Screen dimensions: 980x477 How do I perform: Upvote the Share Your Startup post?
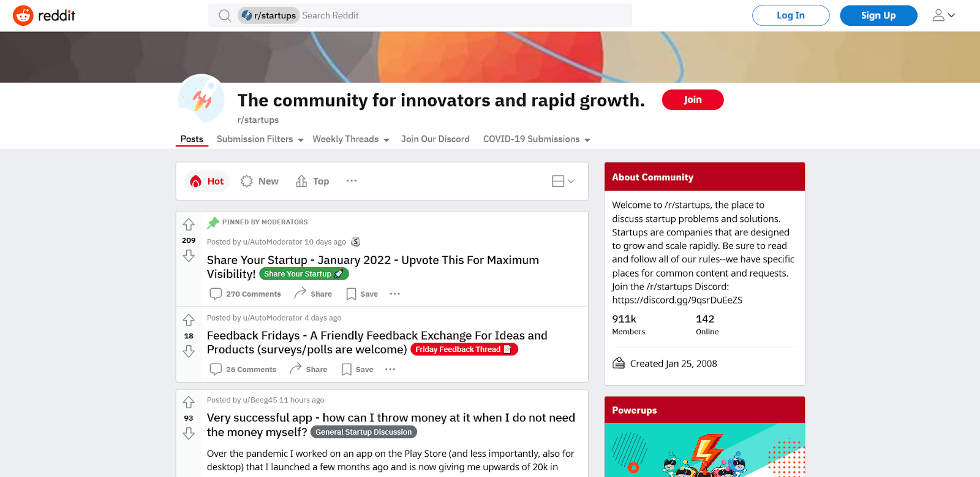pos(189,224)
